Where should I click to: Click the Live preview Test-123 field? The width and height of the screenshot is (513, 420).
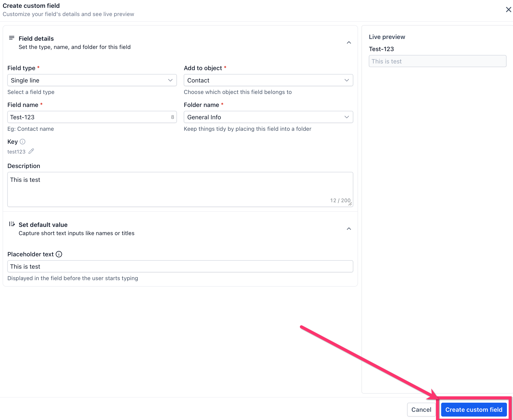[437, 61]
